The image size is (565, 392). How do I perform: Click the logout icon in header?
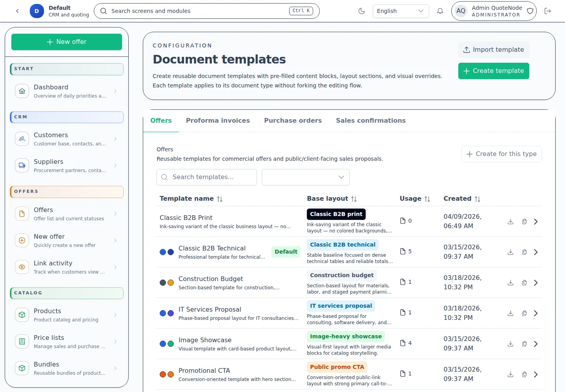click(x=548, y=11)
